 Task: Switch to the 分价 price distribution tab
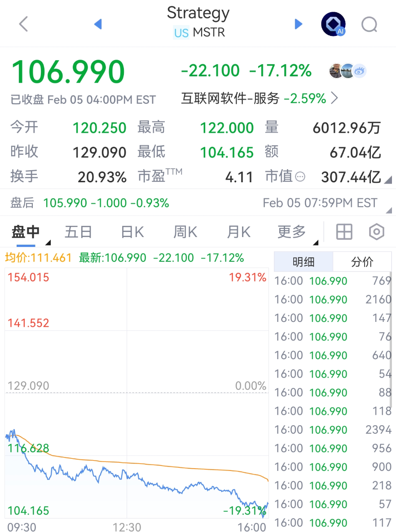[x=362, y=261]
